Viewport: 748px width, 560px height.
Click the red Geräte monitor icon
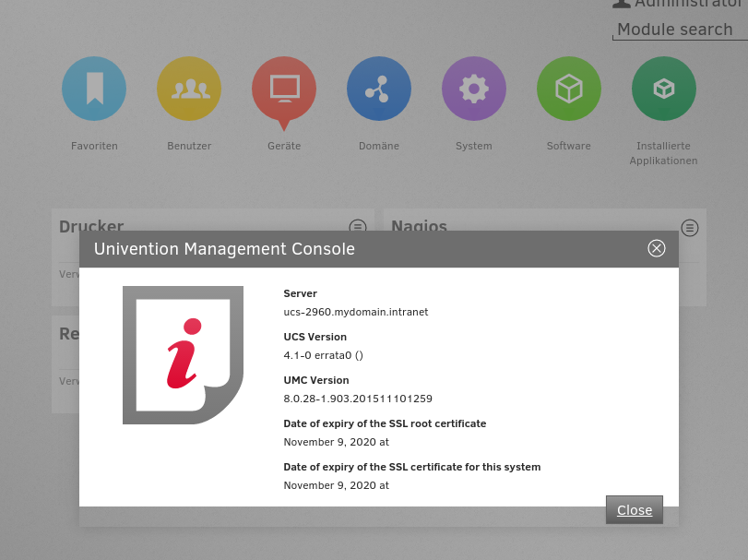pyautogui.click(x=284, y=89)
